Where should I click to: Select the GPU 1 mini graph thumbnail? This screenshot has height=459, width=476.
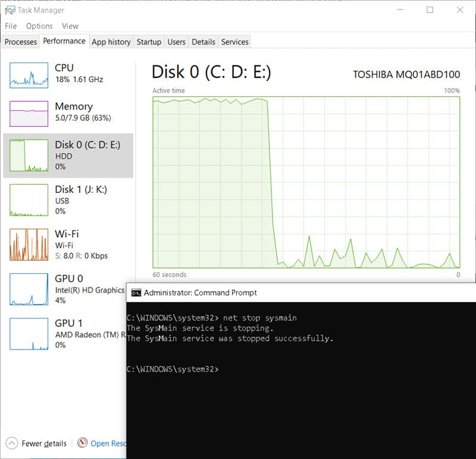(x=29, y=334)
